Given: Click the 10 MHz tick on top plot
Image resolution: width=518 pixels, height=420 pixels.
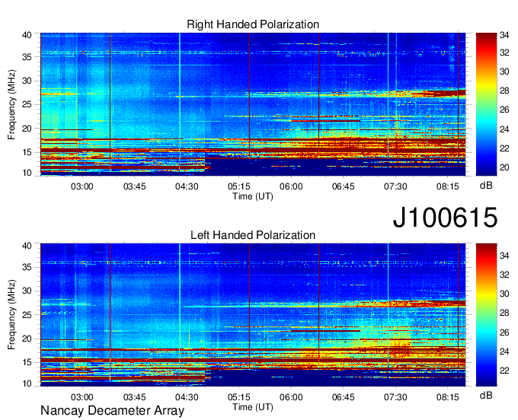Looking at the screenshot, I should (27, 173).
